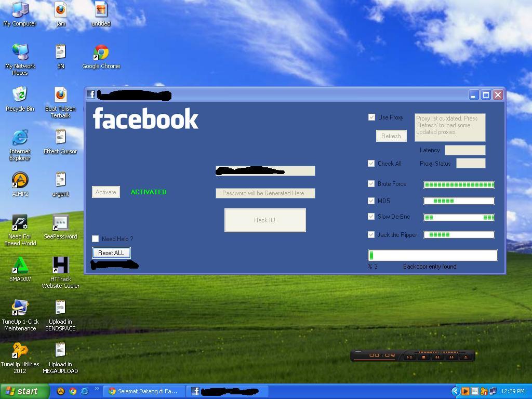The image size is (532, 399).
Task: Click Internet Explorer quick launch icon
Action: [x=85, y=391]
